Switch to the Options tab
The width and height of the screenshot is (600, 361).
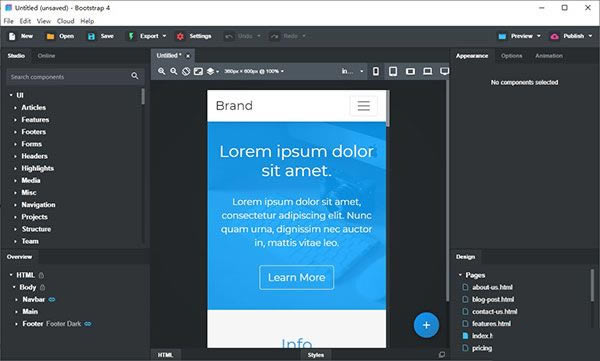point(511,56)
